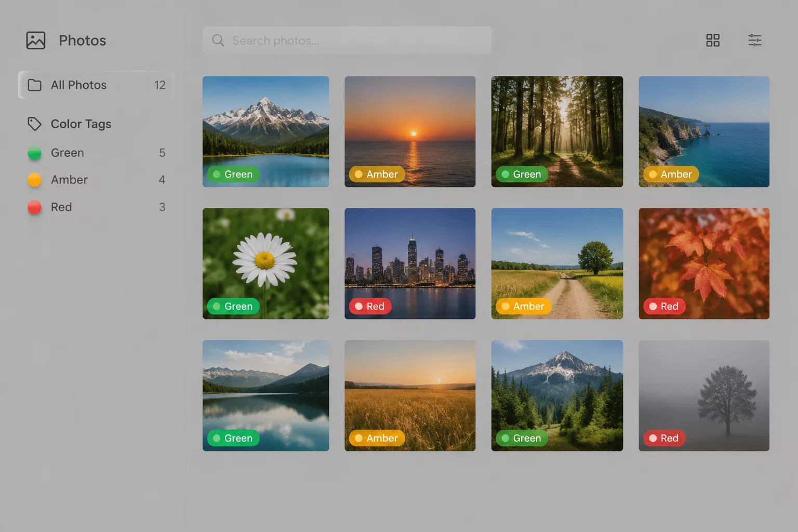The image size is (798, 532).
Task: Open the filter sliders settings icon
Action: point(755,41)
